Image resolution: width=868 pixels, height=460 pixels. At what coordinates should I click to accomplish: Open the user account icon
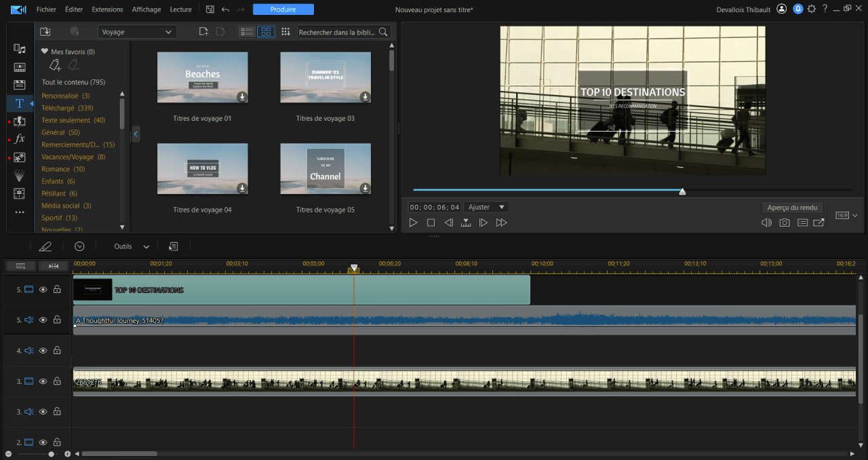(x=782, y=9)
